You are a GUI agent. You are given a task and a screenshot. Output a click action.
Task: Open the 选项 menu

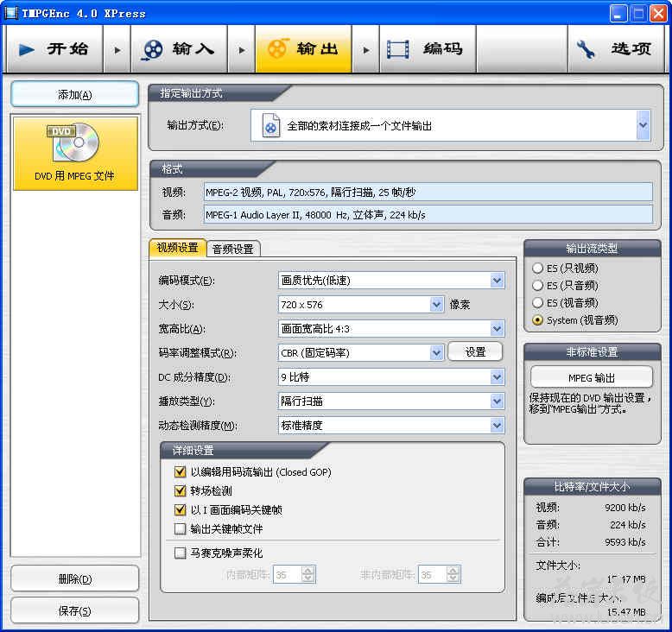pos(616,49)
